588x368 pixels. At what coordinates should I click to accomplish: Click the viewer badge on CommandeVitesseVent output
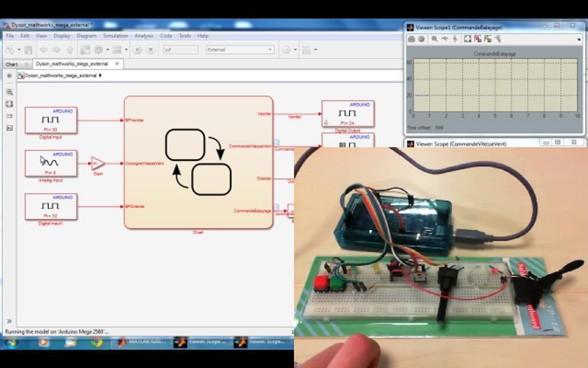pos(277,142)
